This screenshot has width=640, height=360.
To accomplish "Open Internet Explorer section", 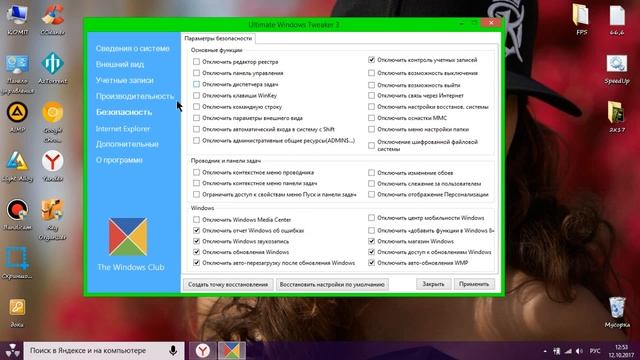I will coord(123,129).
